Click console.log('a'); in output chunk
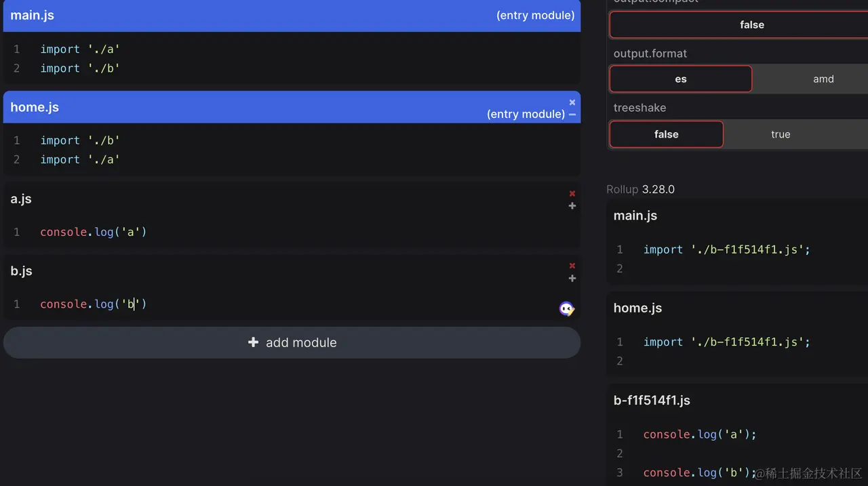 click(x=700, y=434)
